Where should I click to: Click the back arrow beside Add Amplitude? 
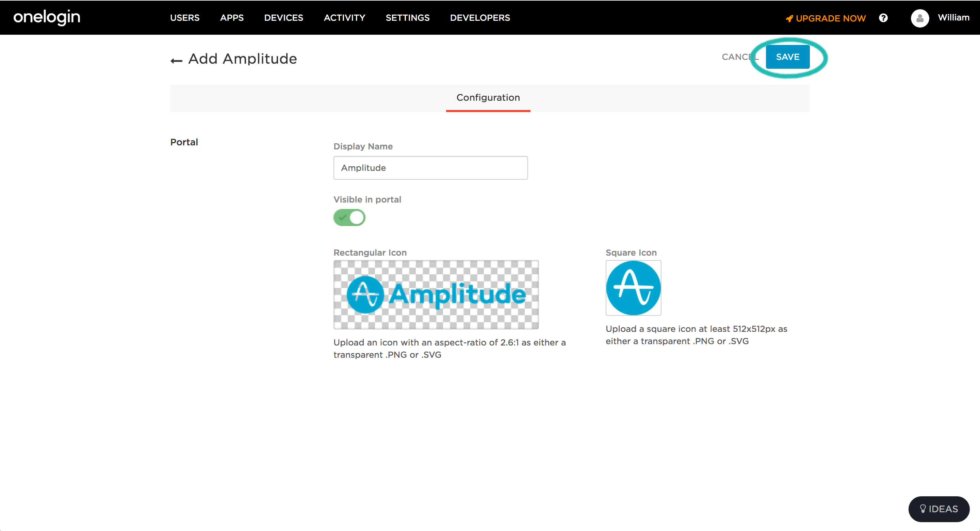point(176,61)
